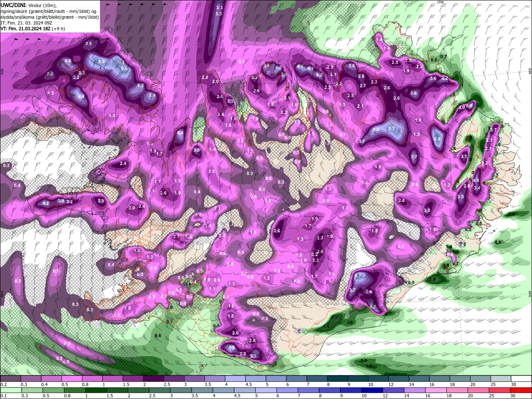Select snow-scale swatch between 0.5 and 0.8

pyautogui.click(x=71, y=379)
